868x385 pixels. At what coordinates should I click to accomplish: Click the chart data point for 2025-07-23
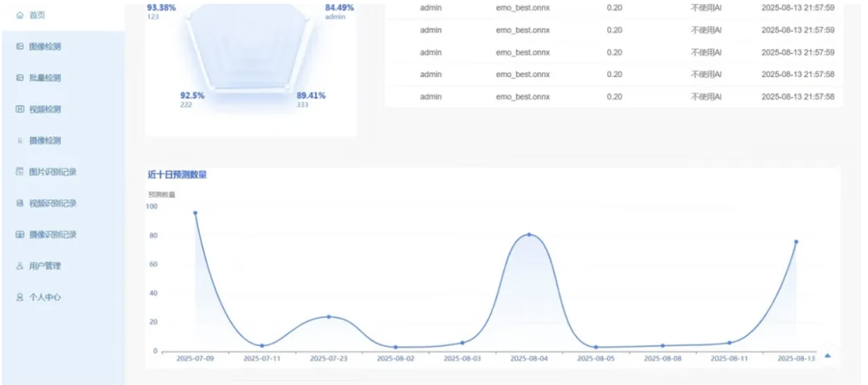point(329,316)
